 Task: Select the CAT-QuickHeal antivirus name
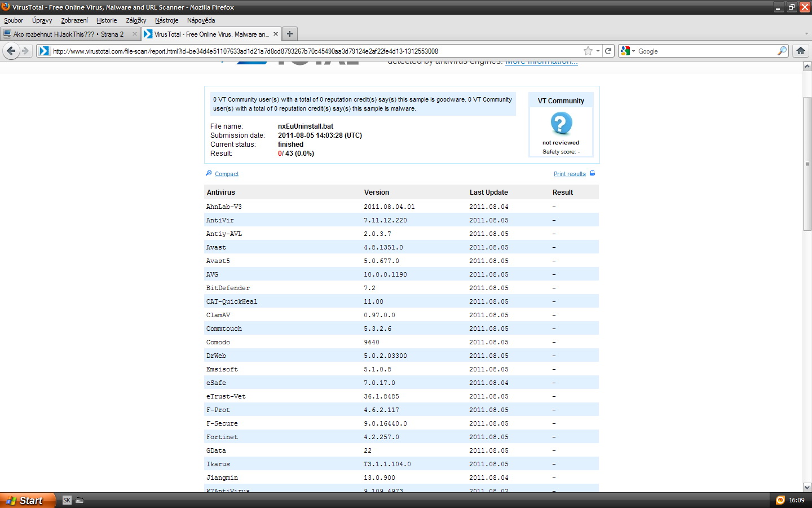(x=232, y=301)
